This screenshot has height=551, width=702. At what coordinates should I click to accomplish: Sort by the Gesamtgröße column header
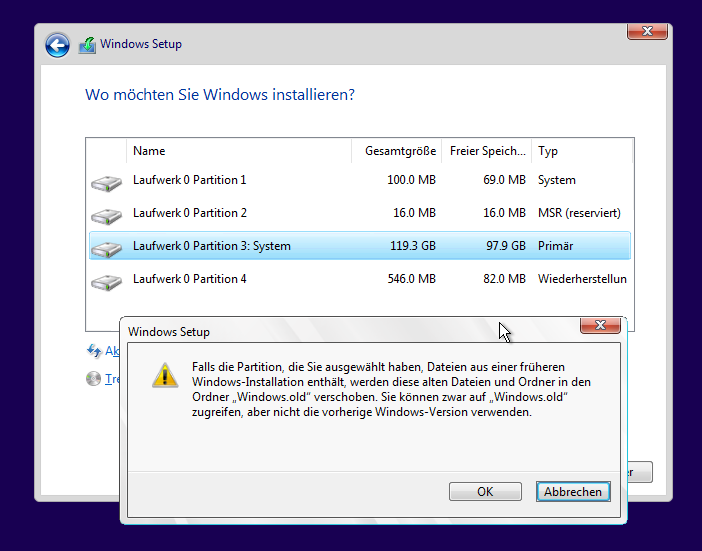tap(397, 151)
